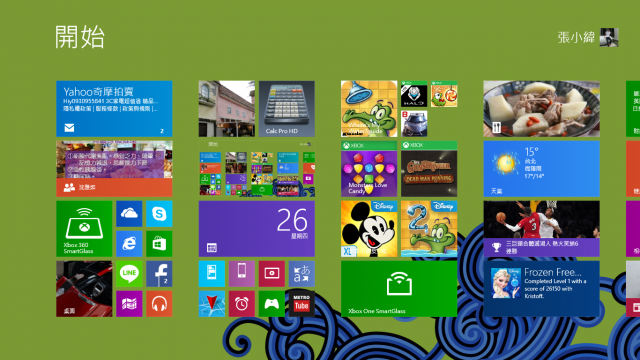The width and height of the screenshot is (640, 360).
Task: Launch the LINE app tile
Action: pos(129,273)
